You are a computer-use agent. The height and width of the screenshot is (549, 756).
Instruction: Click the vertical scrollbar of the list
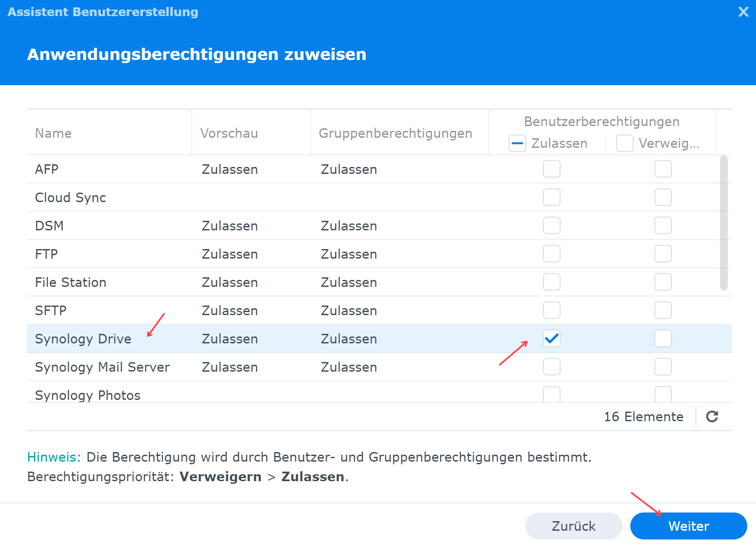coord(723,223)
